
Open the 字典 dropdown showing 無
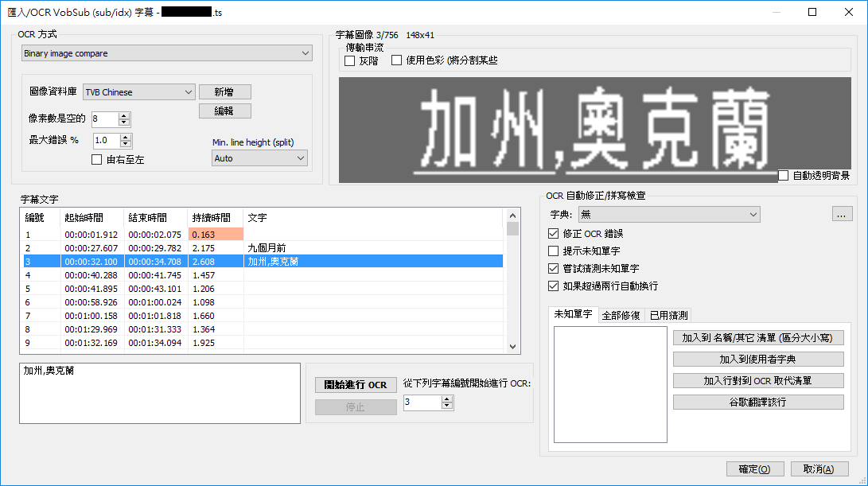(669, 214)
